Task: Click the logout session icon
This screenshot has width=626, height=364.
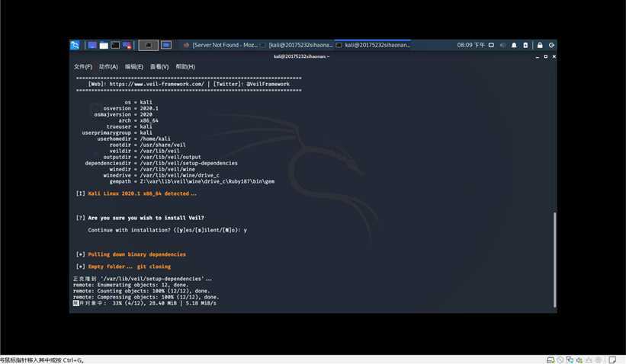Action: (551, 45)
